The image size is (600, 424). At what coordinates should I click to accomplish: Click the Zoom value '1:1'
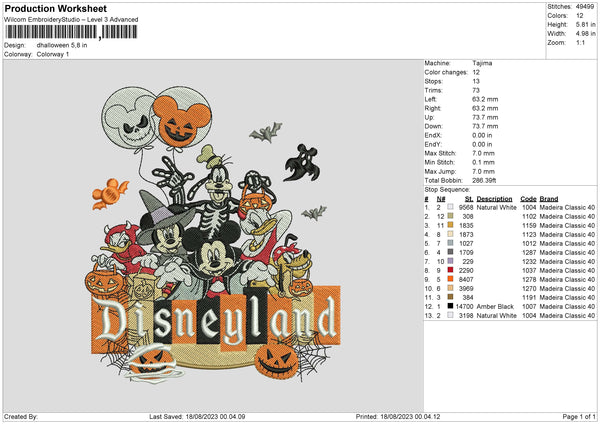pyautogui.click(x=580, y=42)
